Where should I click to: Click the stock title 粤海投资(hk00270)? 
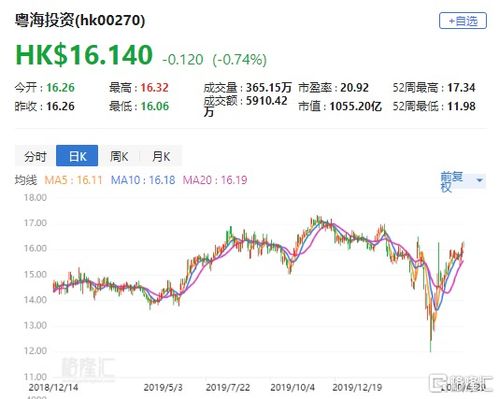click(x=80, y=20)
